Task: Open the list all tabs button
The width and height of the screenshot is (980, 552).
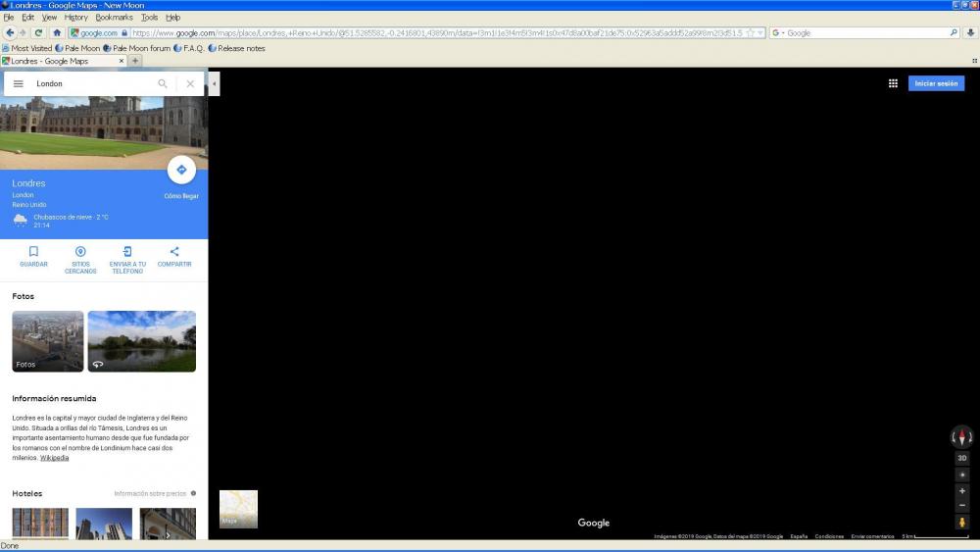Action: (x=974, y=61)
